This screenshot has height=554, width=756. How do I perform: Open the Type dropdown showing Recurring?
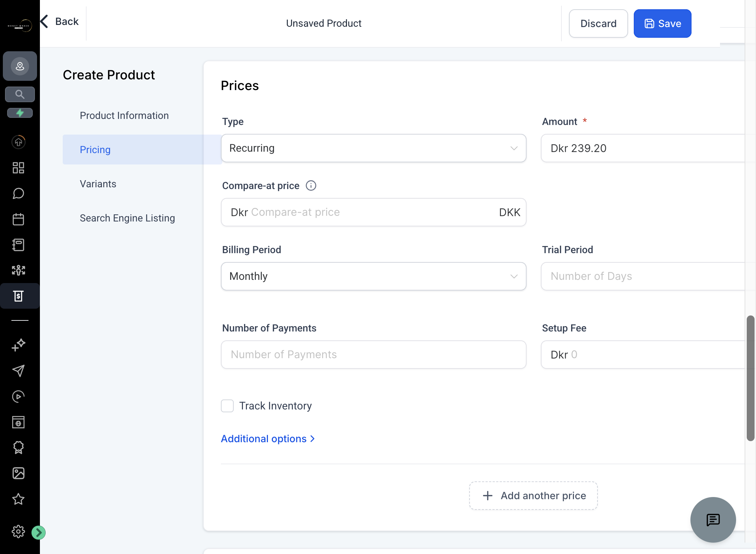pyautogui.click(x=373, y=148)
